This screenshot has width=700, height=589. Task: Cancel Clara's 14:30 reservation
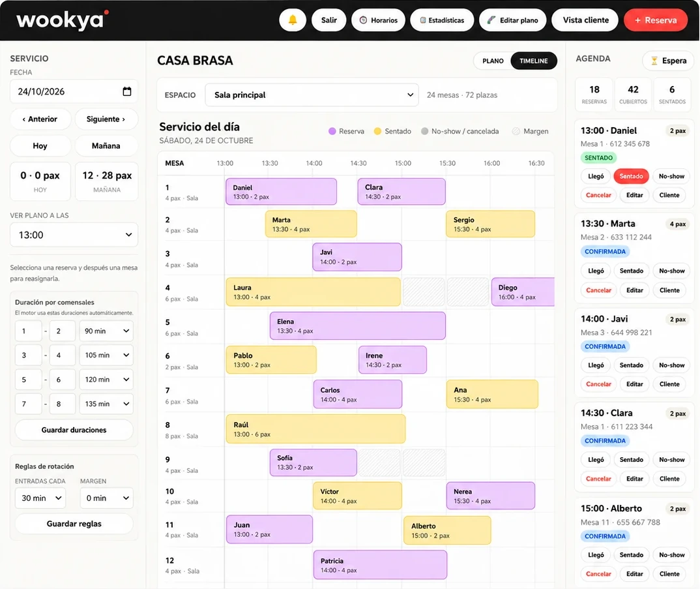(598, 479)
